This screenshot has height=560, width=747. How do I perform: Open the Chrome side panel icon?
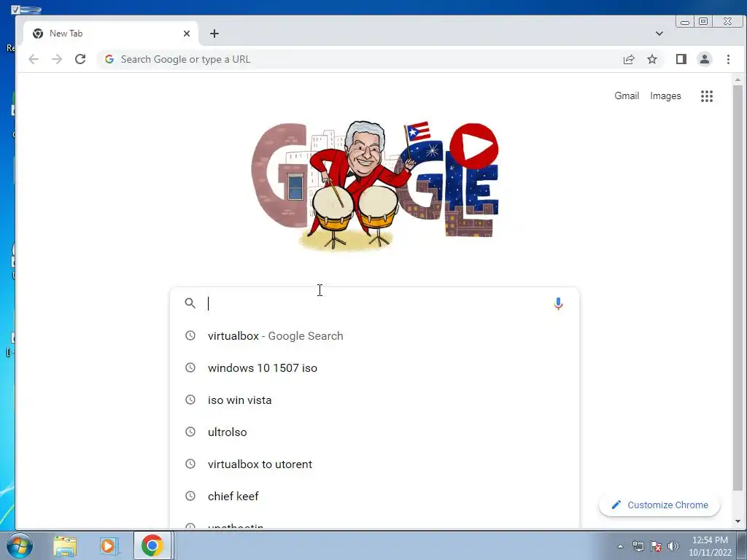pyautogui.click(x=681, y=59)
